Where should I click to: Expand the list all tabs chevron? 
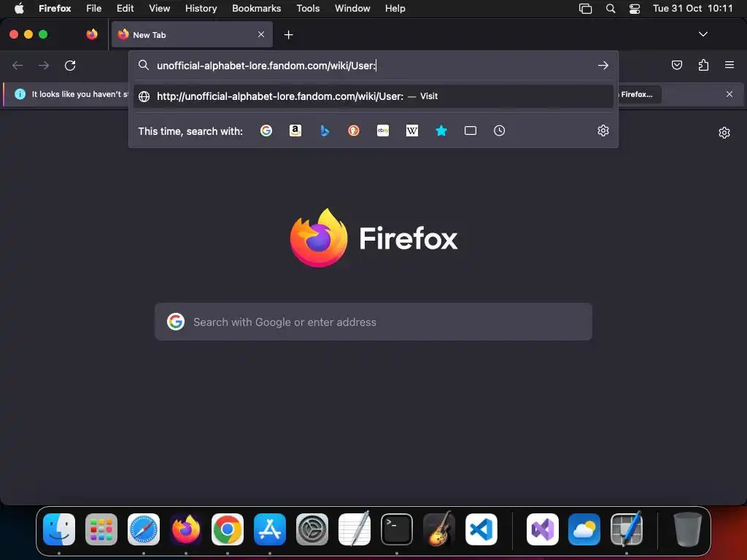pyautogui.click(x=703, y=34)
